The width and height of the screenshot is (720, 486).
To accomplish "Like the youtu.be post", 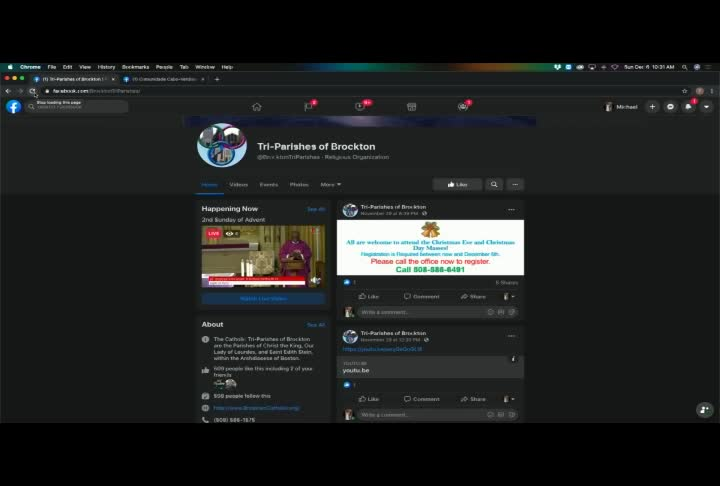I will 369,399.
